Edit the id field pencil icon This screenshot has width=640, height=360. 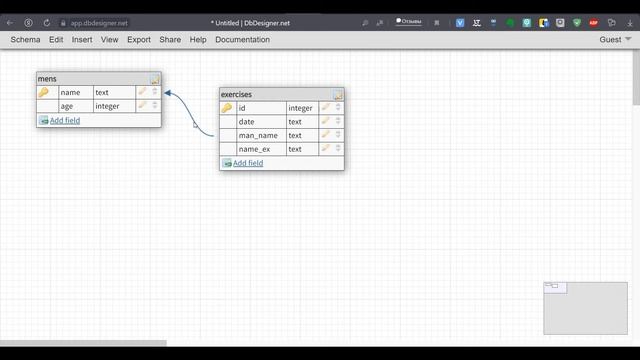coord(325,107)
